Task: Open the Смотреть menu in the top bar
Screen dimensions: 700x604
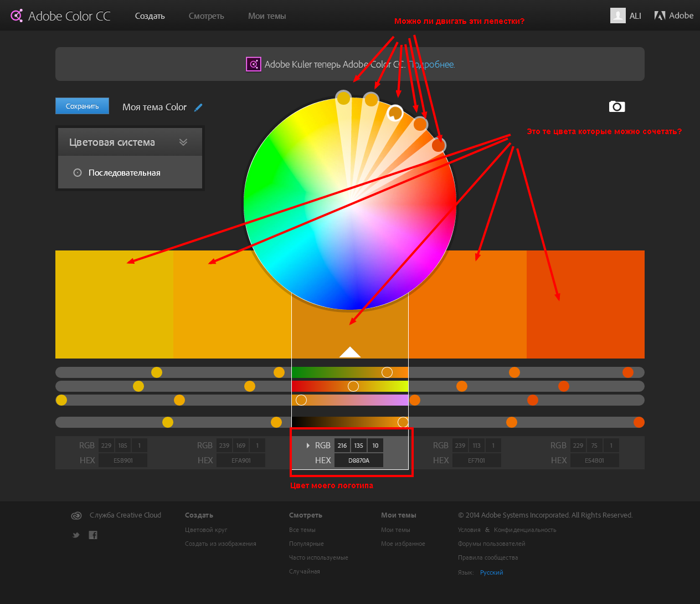Action: pos(207,16)
